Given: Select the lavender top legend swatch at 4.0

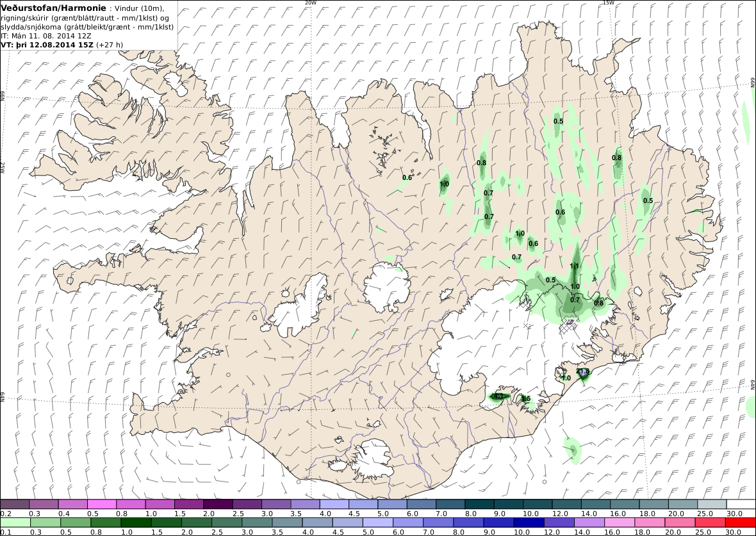Looking at the screenshot, I should click(x=334, y=504).
